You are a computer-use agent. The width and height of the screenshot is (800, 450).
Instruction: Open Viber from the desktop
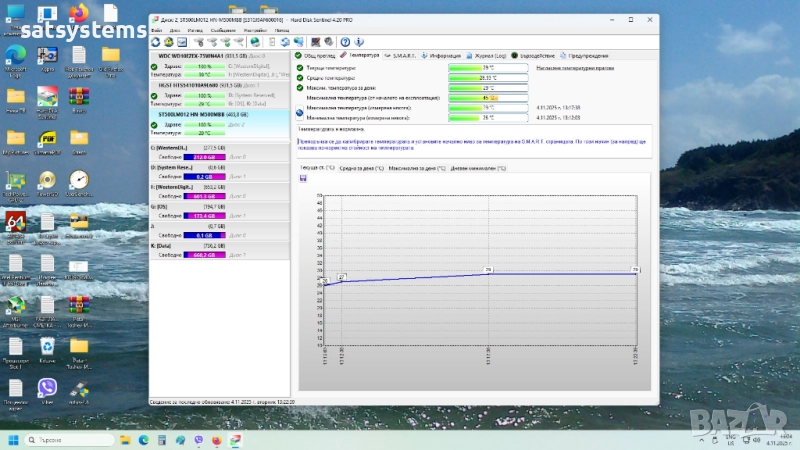47,387
